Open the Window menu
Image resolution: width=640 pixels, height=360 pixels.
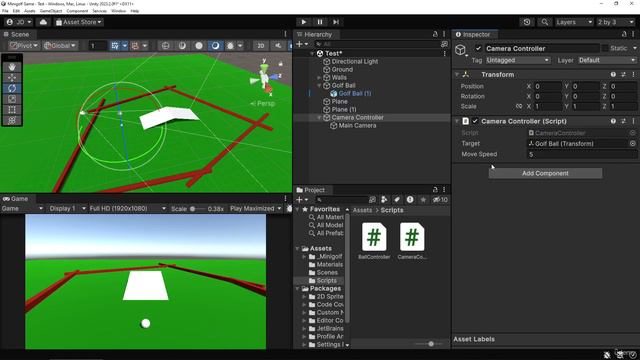[x=118, y=11]
